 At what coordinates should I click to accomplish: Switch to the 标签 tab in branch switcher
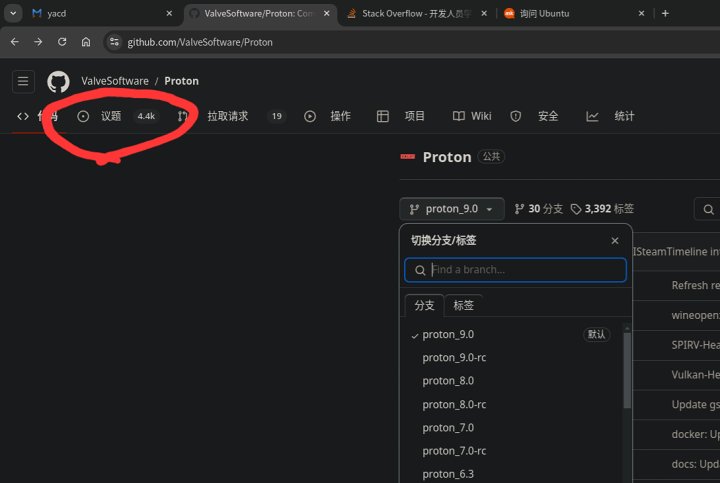click(x=464, y=305)
